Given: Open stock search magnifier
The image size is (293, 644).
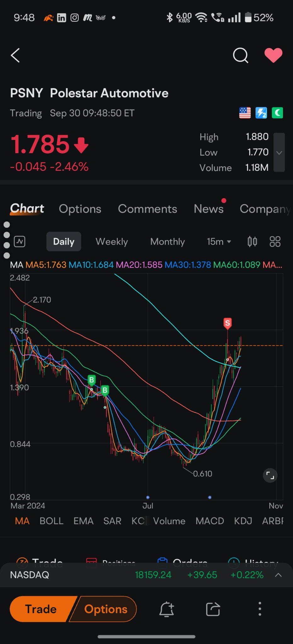Looking at the screenshot, I should tap(240, 56).
